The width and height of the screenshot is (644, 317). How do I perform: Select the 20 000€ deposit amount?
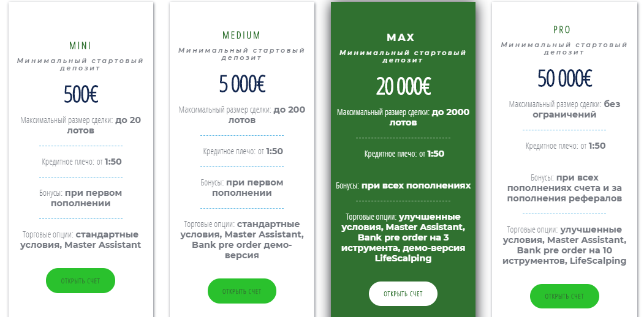coord(403,86)
